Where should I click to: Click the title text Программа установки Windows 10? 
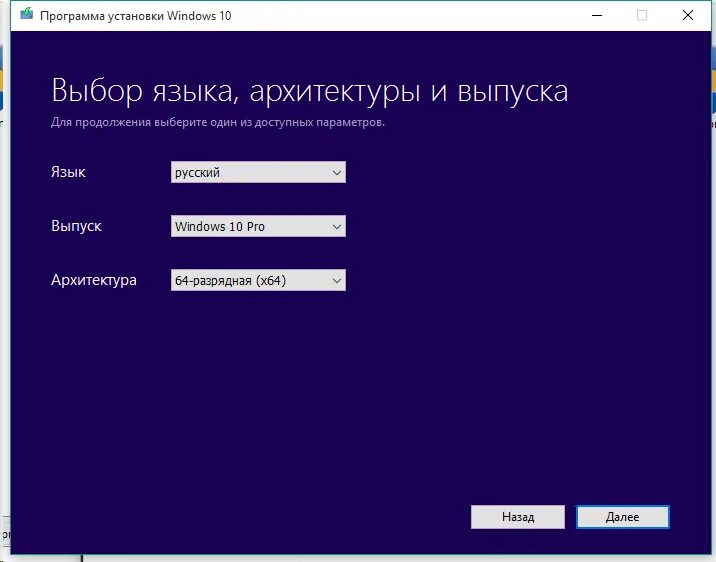click(136, 16)
